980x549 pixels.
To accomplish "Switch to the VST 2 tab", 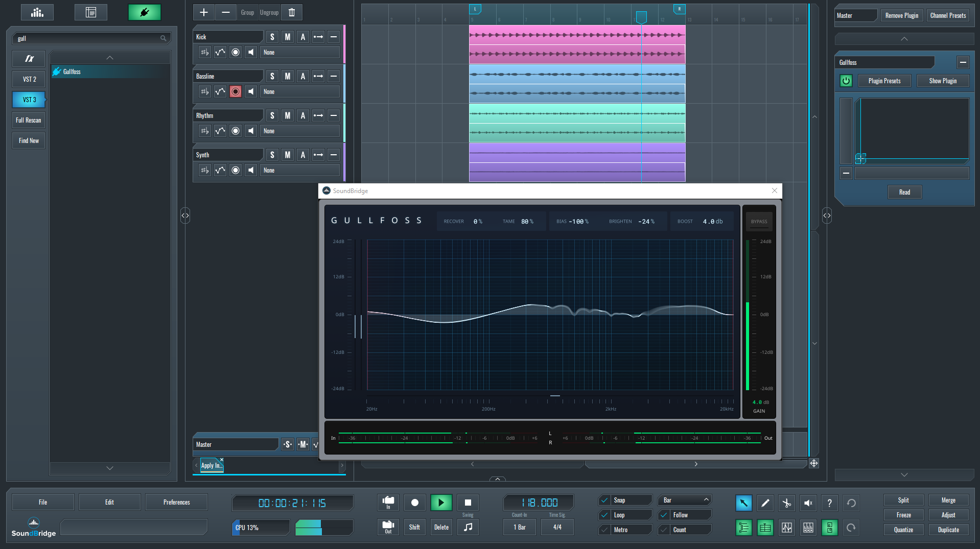I will pos(29,79).
